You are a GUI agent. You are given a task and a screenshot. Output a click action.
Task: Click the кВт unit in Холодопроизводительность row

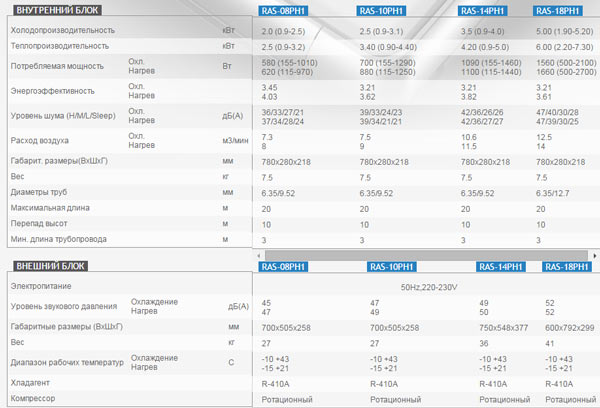[228, 30]
